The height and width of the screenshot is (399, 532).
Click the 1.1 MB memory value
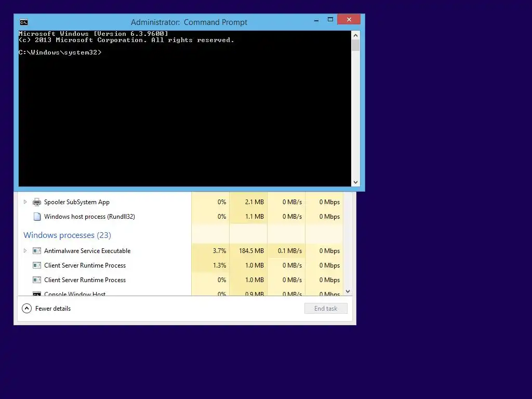[255, 217]
